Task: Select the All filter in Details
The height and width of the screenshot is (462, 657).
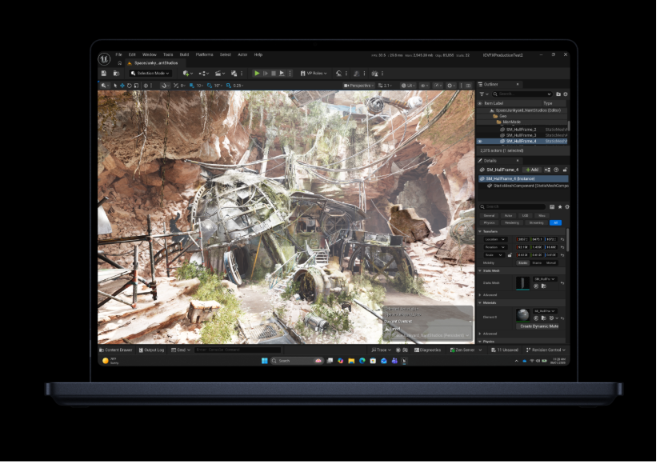Action: pyautogui.click(x=556, y=222)
